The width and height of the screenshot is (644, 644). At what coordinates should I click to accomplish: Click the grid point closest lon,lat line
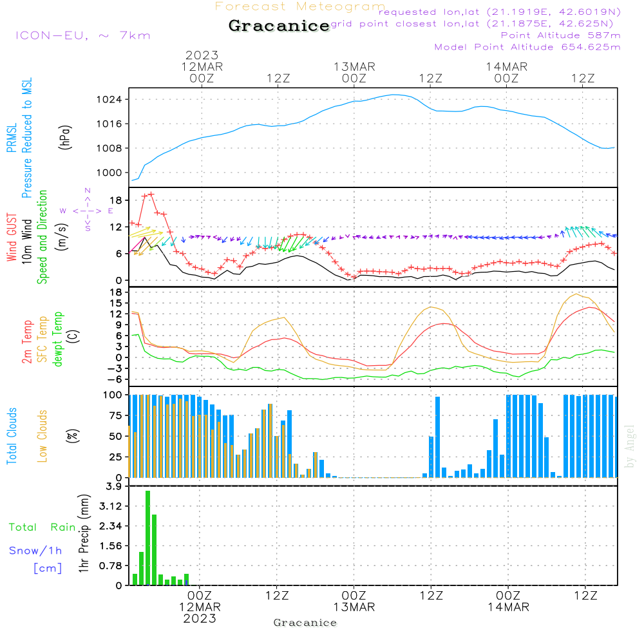(472, 24)
